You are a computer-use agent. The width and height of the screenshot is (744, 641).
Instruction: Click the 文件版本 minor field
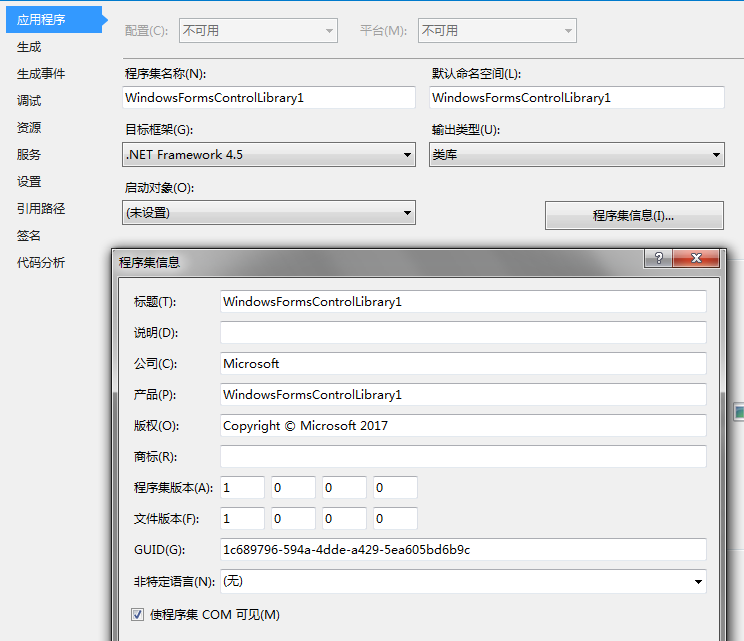point(293,519)
